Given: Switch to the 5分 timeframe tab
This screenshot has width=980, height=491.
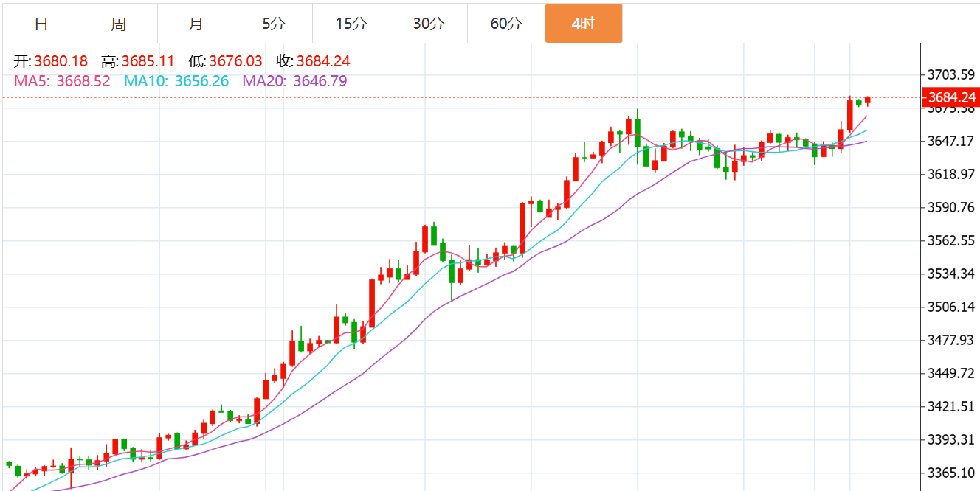Looking at the screenshot, I should [x=274, y=24].
